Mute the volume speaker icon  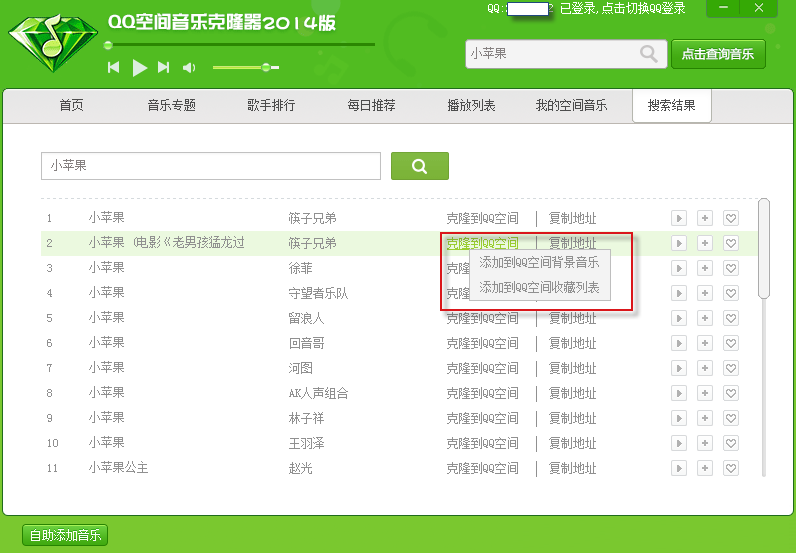click(x=189, y=68)
